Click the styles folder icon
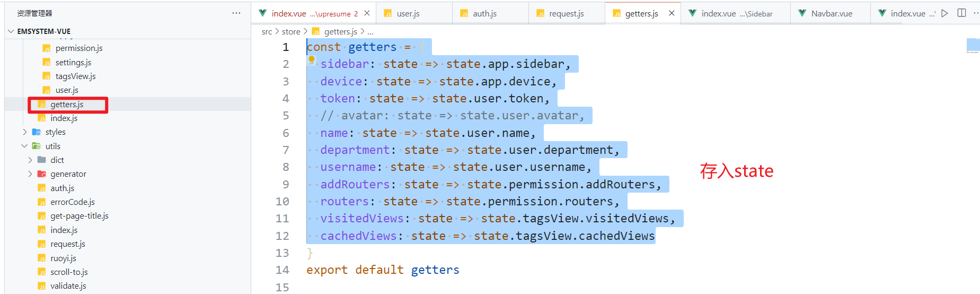The image size is (980, 294). (37, 132)
